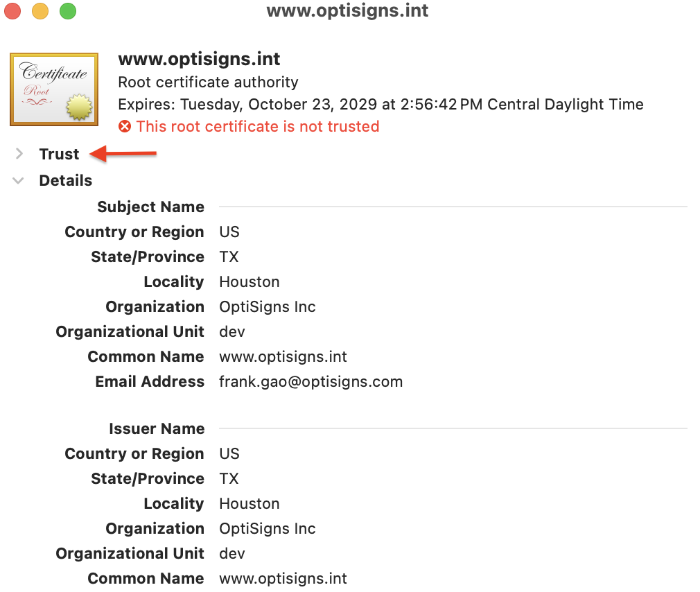Select "Houston" locality under Subject Name
This screenshot has width=700, height=592.
[250, 282]
